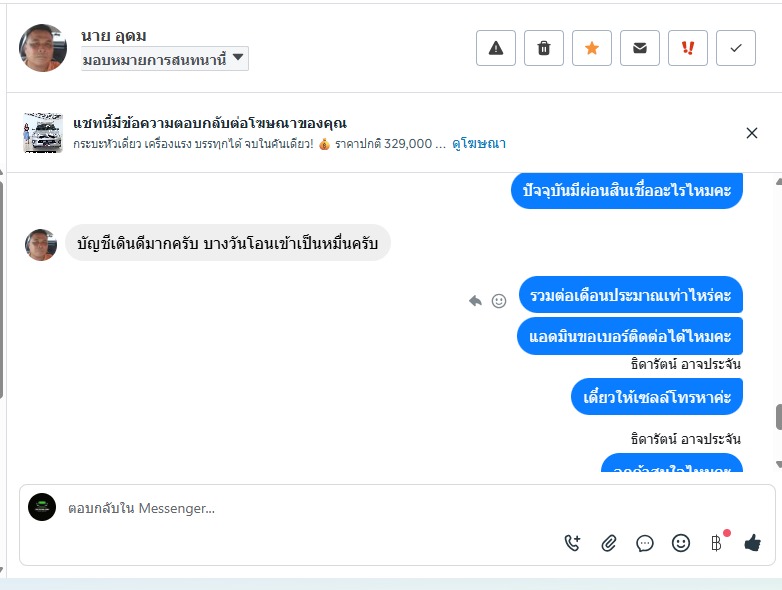
Task: Open the emoji picker in reply box
Action: 681,543
